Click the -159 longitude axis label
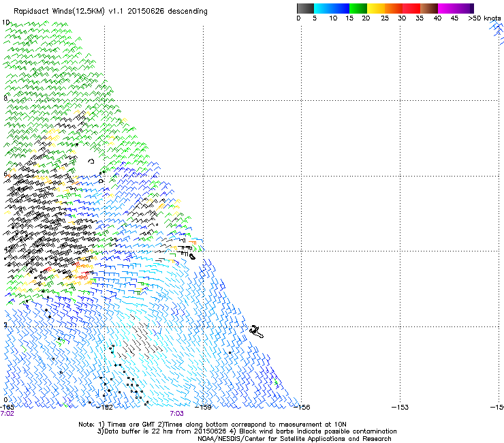504x443 pixels. 204,408
